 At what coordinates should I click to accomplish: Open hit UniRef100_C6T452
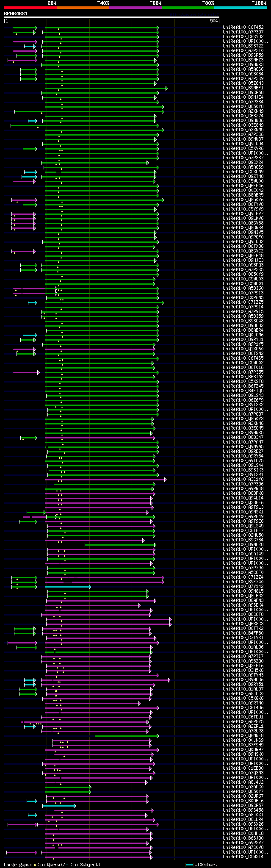[x=243, y=28]
